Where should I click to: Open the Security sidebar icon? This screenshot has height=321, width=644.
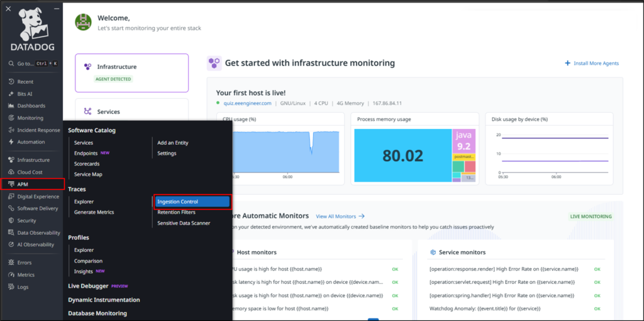[11, 220]
